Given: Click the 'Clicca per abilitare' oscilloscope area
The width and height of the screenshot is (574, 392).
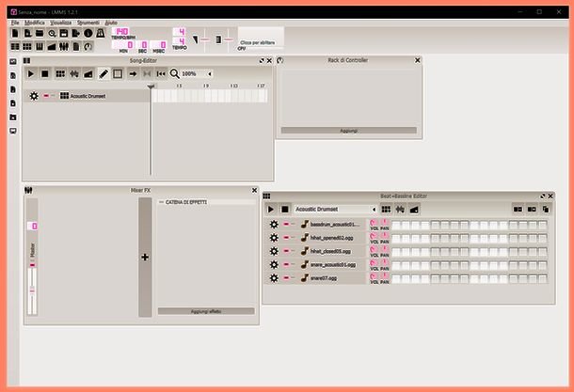Looking at the screenshot, I should (261, 39).
